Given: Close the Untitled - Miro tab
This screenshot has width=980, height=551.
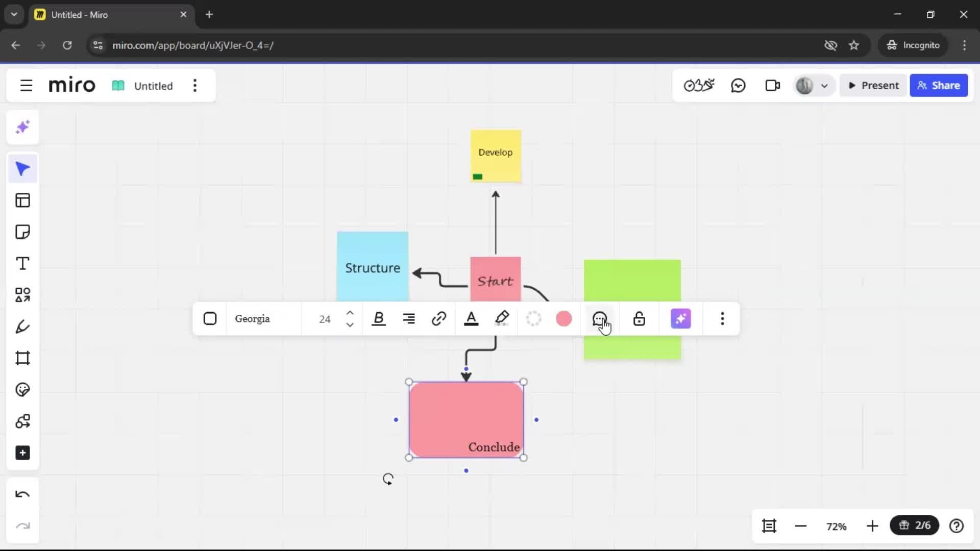Looking at the screenshot, I should (183, 15).
